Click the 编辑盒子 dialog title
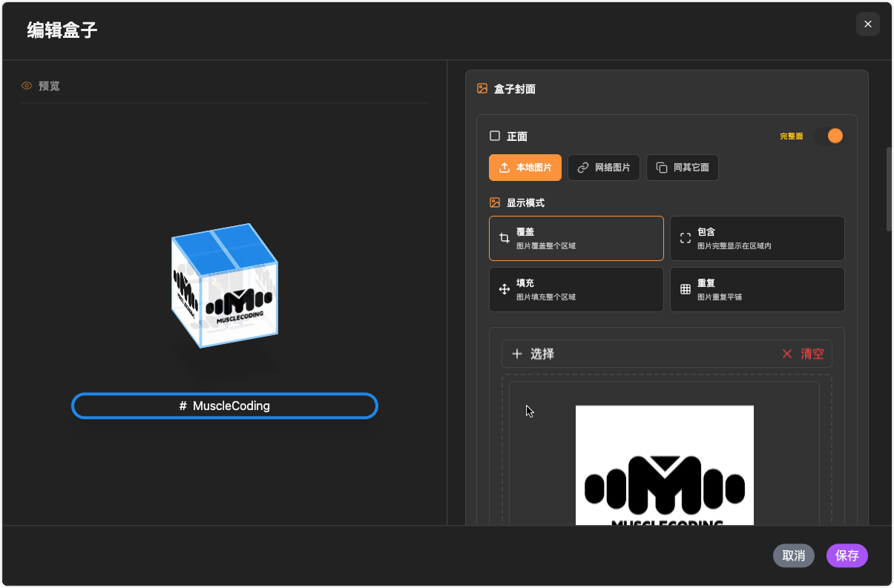 point(62,30)
